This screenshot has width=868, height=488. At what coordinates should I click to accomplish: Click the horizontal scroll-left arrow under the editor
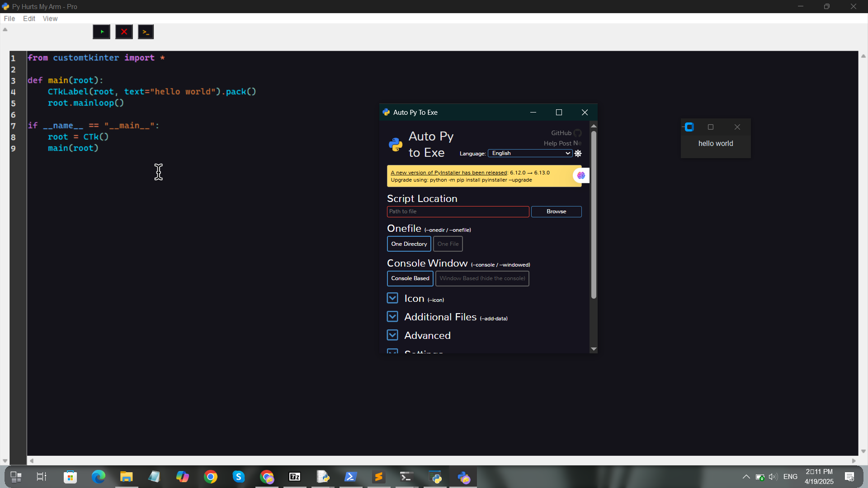31,461
